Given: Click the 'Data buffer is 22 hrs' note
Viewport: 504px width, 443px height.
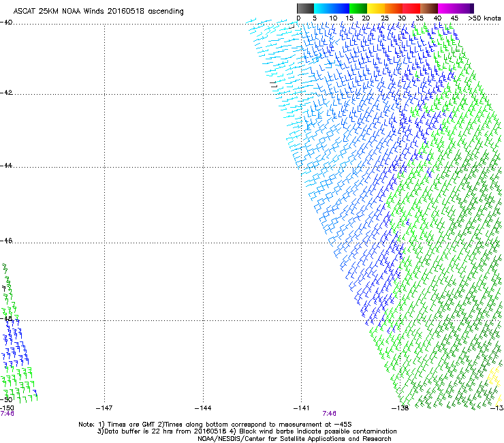Looking at the screenshot, I should (x=247, y=431).
